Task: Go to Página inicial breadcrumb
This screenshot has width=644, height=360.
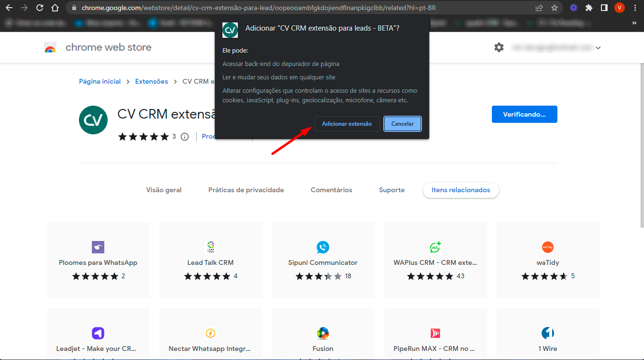Action: click(100, 81)
